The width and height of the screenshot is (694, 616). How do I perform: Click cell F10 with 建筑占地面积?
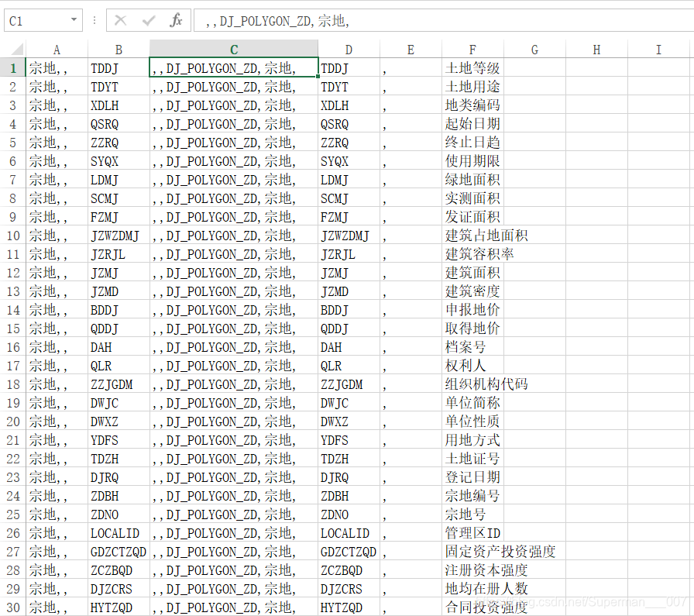click(472, 235)
